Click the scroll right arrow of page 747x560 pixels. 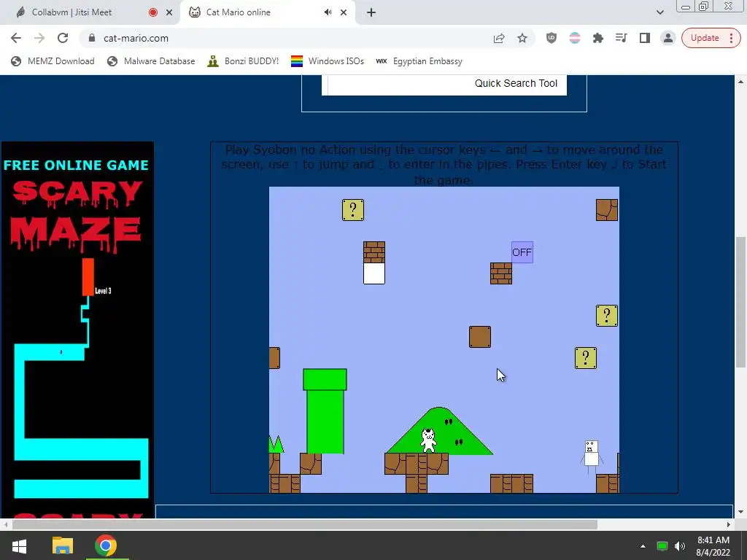click(729, 524)
